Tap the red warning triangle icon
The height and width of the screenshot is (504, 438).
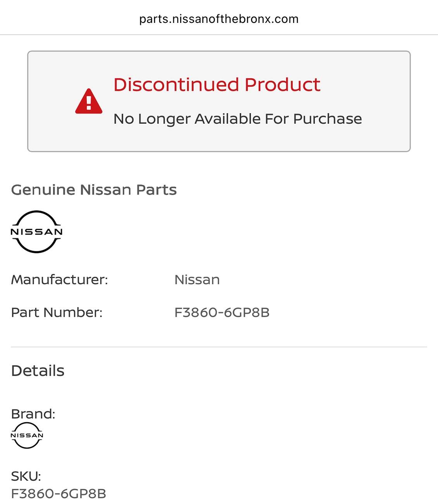tap(89, 102)
